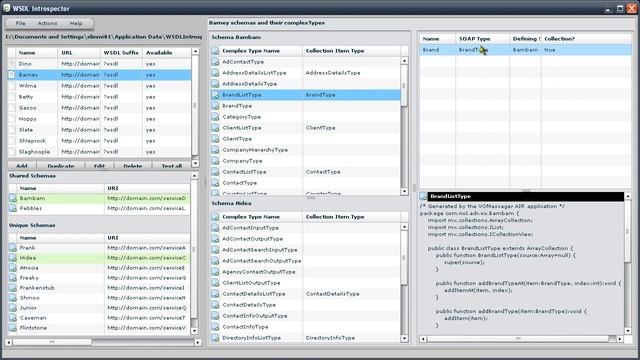Click the icon next to AdContactInputType row
Screen dimensions: 640x360
pos(215,228)
